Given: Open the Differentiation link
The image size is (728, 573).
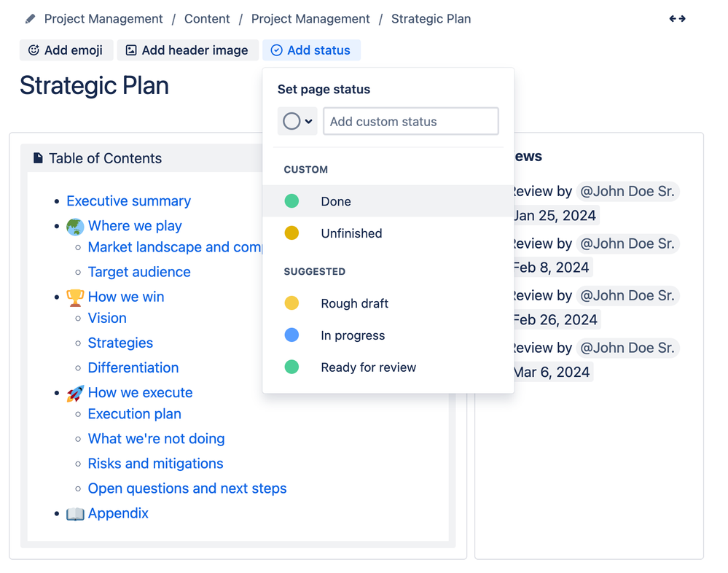Looking at the screenshot, I should pos(133,367).
